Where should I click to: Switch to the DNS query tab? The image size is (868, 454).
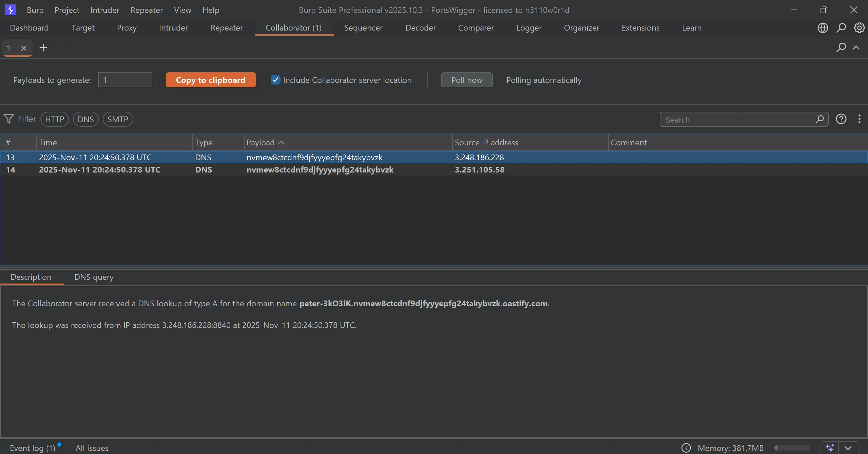(94, 277)
